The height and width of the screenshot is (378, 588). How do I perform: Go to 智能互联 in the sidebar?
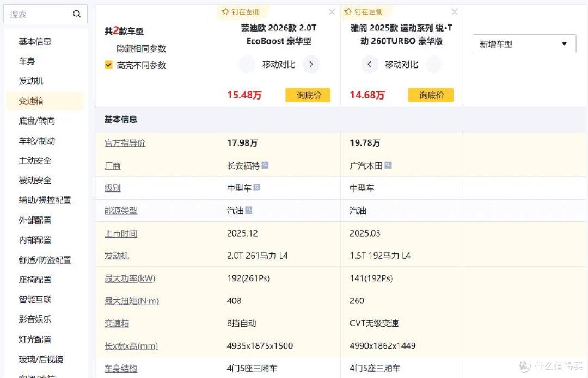coord(35,299)
